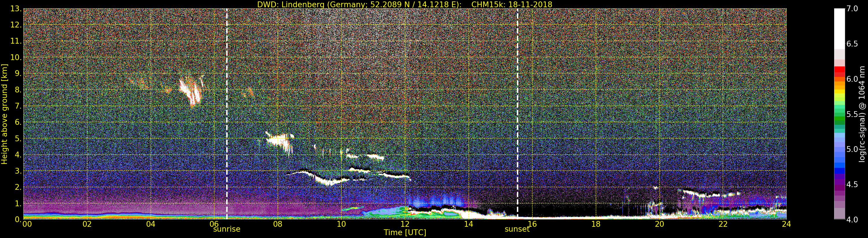Click the colorbar tick value '6.0'
Viewport: 868px width, 238px height.
click(x=852, y=79)
